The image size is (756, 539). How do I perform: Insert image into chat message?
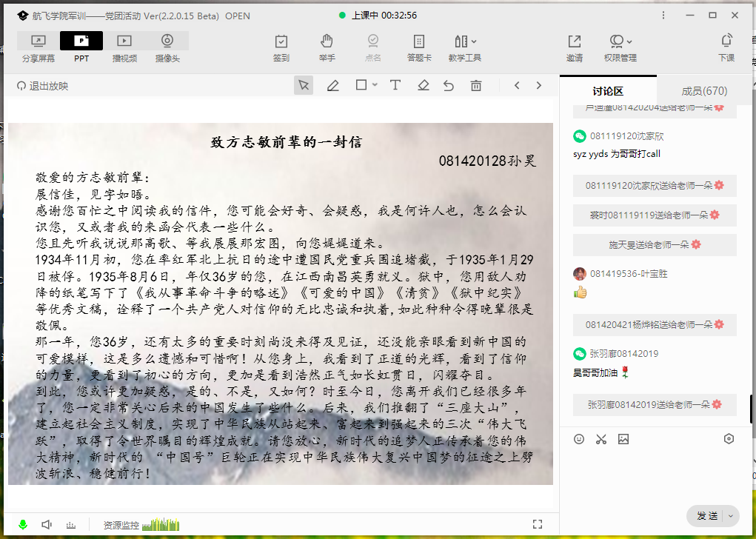(623, 439)
